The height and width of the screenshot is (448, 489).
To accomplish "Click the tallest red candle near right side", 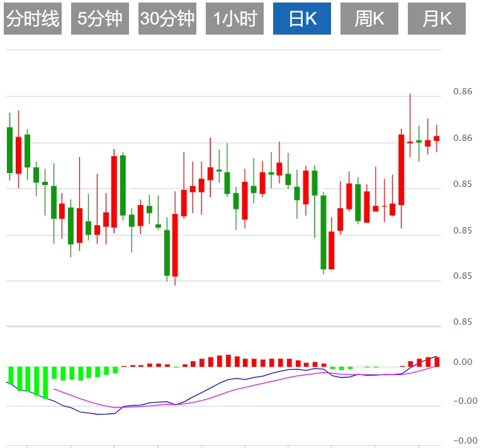I will tap(402, 170).
